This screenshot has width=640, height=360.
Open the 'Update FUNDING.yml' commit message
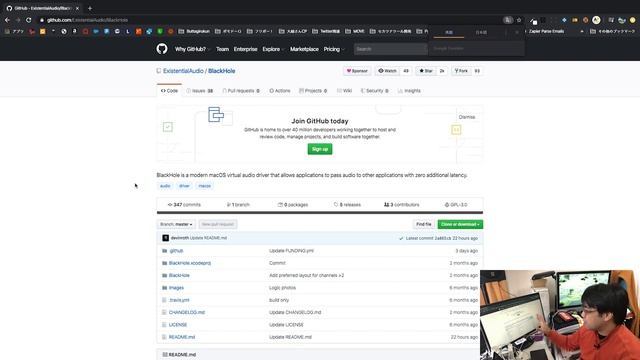click(x=291, y=251)
